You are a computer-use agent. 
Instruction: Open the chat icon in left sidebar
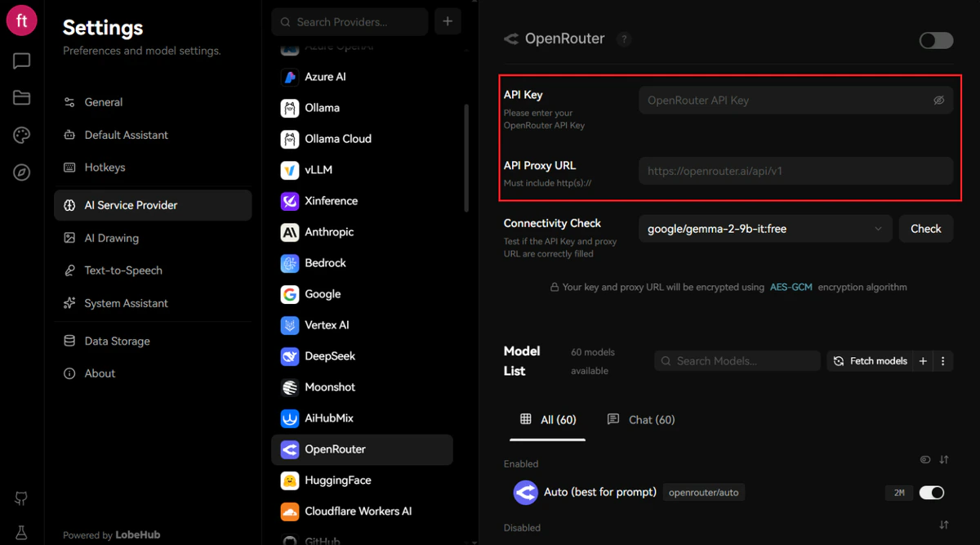click(22, 61)
